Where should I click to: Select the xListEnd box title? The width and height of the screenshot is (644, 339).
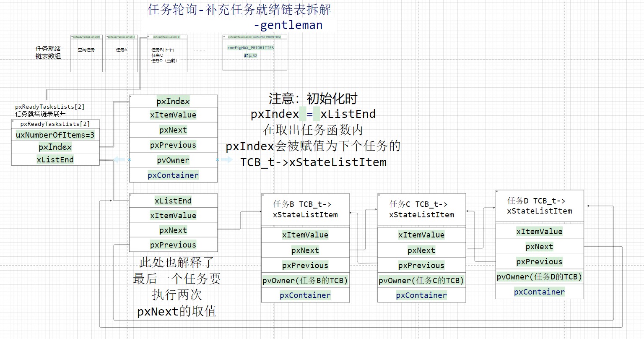(173, 201)
